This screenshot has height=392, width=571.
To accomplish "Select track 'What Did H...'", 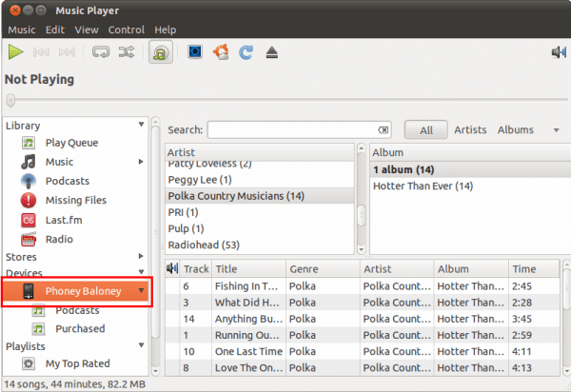I will 363,303.
